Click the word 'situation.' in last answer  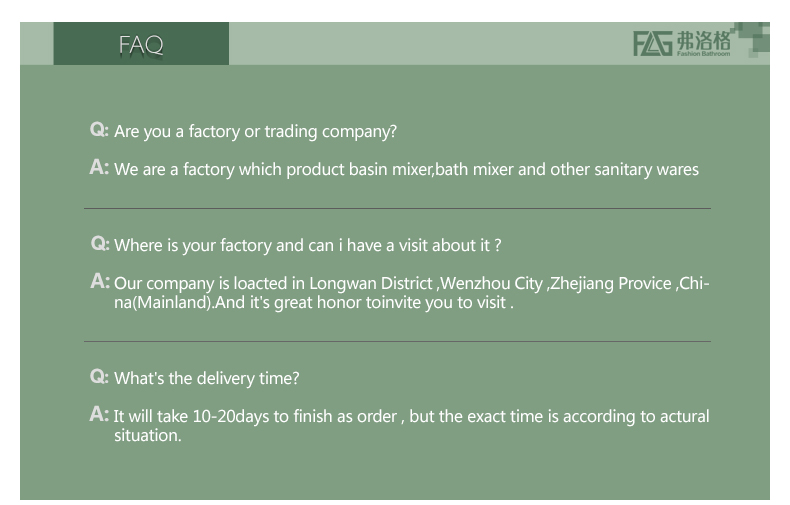[x=148, y=436]
